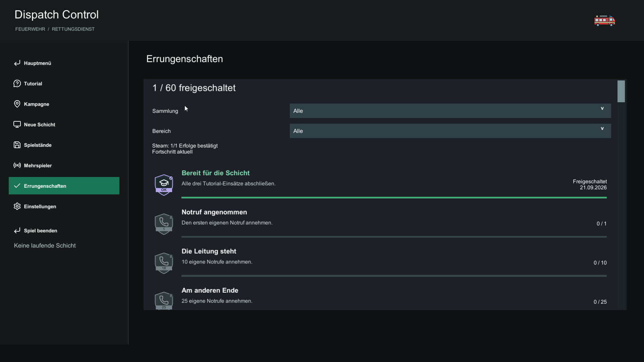Viewport: 644px width, 362px height.
Task: Click 'Keine laufende Schicht' status text
Action: pos(45,246)
